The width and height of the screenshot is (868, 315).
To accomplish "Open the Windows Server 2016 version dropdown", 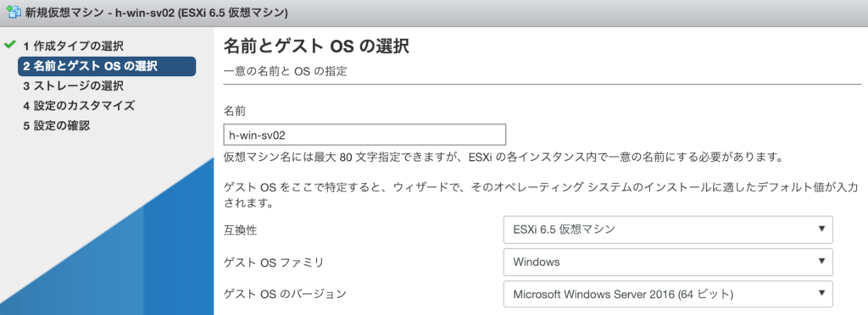I will pos(668,294).
